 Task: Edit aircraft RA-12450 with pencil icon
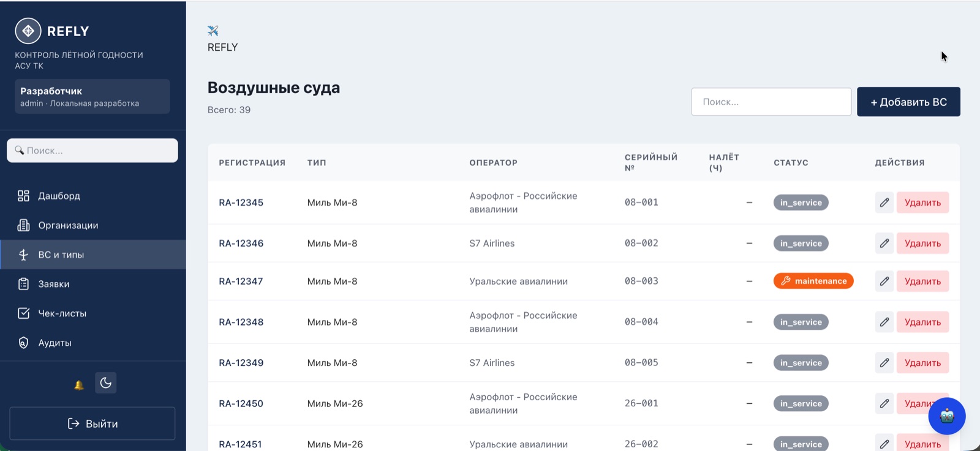click(x=884, y=403)
